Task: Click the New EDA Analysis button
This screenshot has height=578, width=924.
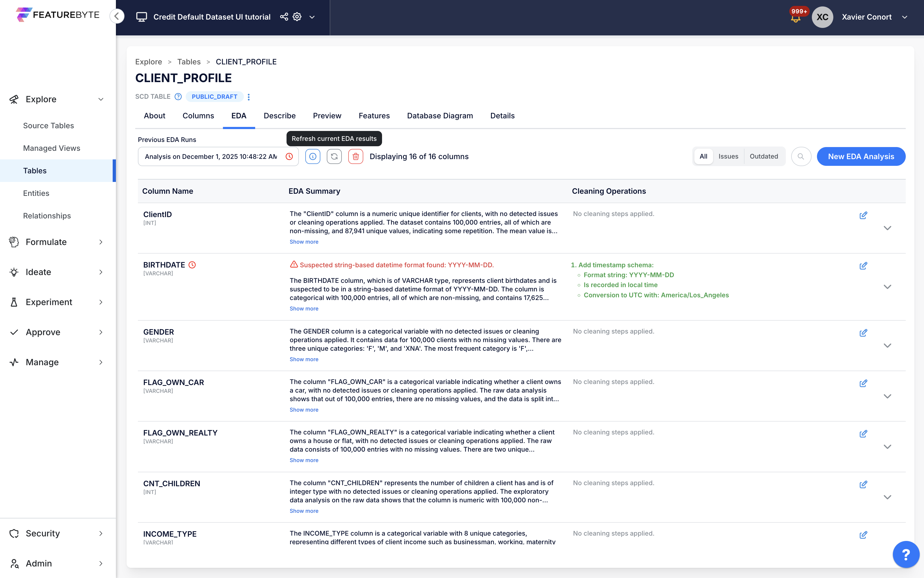Action: pyautogui.click(x=861, y=156)
